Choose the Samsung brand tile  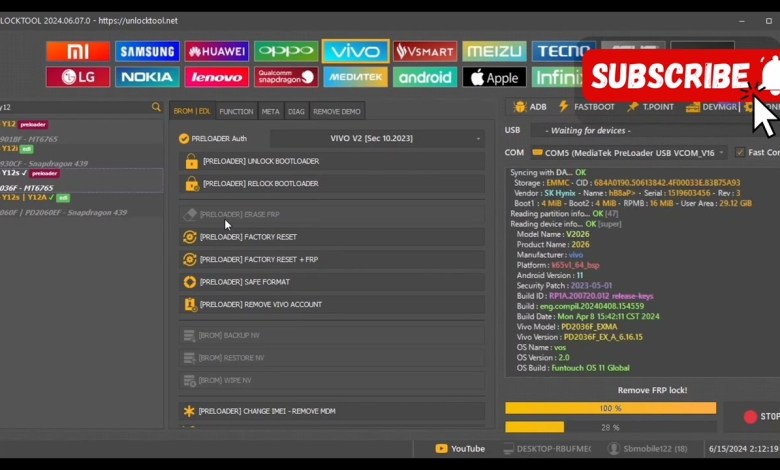(147, 51)
